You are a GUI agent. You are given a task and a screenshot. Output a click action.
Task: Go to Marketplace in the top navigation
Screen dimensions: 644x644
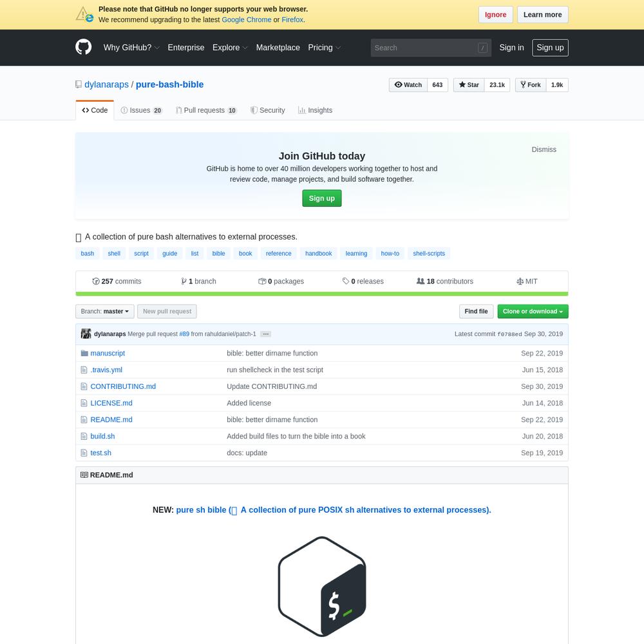point(278,48)
